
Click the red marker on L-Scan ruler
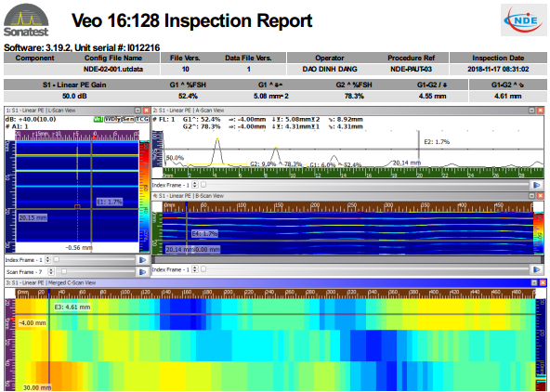94,137
